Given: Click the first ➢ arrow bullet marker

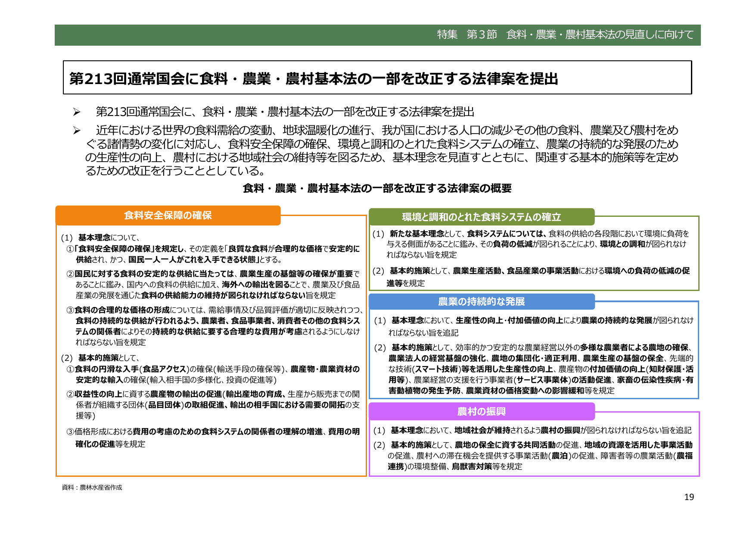Looking at the screenshot, I should pyautogui.click(x=76, y=112).
